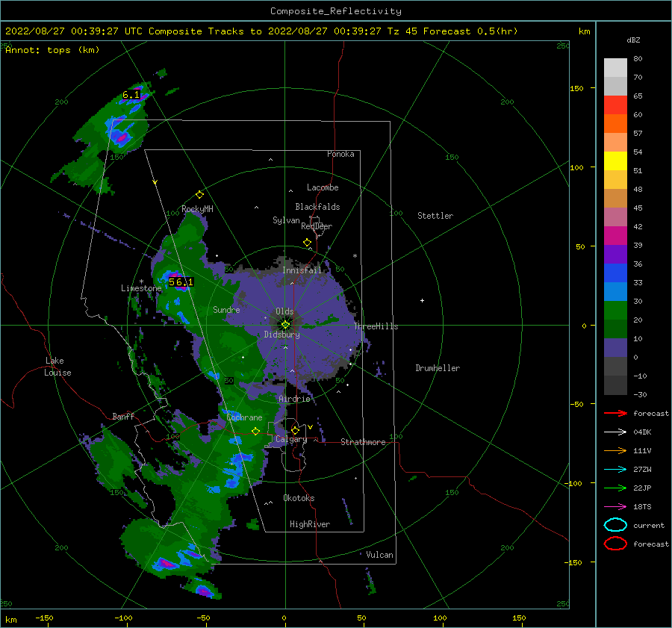Click the light gray 70-80 dBZ swatch
This screenshot has height=628, width=672.
[x=615, y=68]
